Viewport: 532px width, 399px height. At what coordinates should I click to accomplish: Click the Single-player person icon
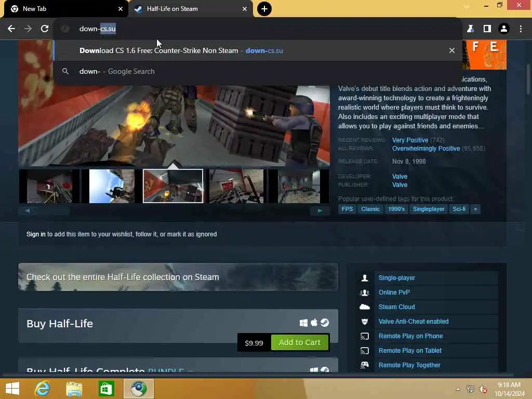[x=365, y=278]
